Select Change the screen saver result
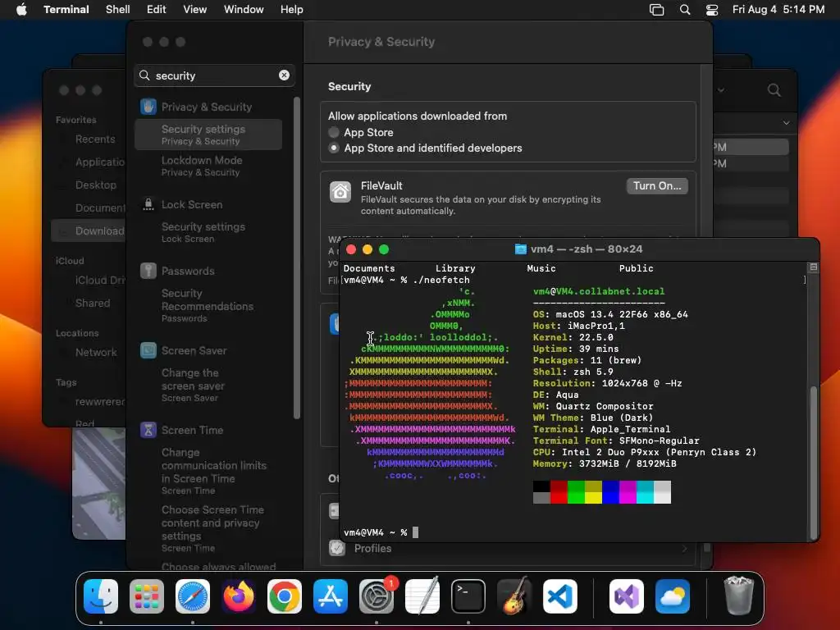The image size is (840, 630). (x=208, y=385)
